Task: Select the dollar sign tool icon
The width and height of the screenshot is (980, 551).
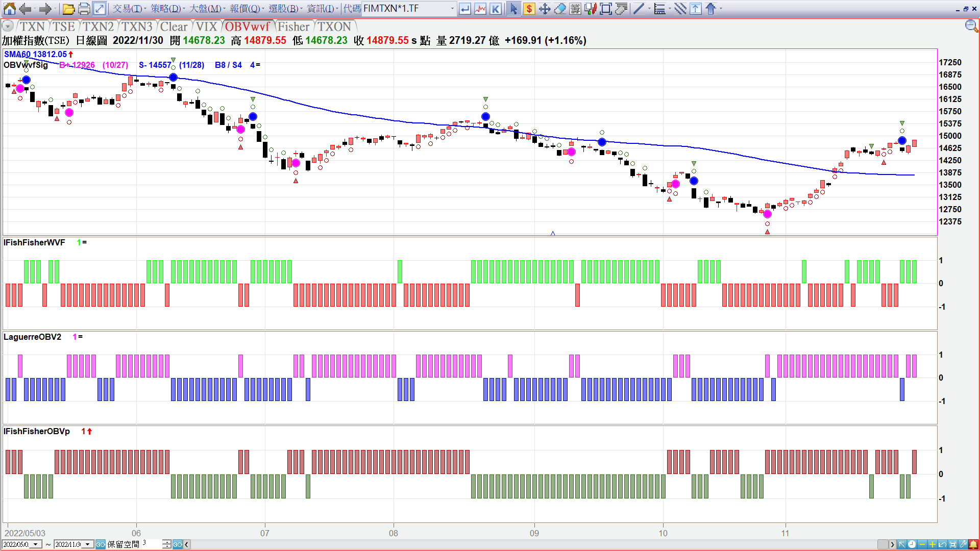Action: [x=529, y=9]
